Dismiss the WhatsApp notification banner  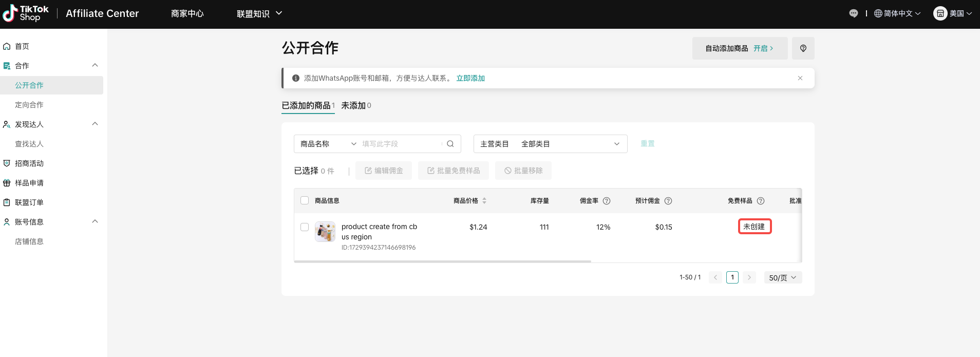pos(800,78)
